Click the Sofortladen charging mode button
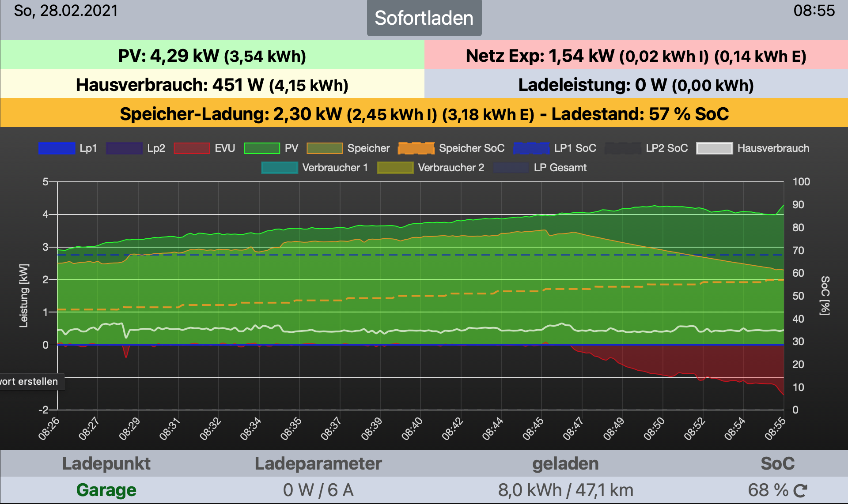The image size is (848, 504). pyautogui.click(x=424, y=18)
